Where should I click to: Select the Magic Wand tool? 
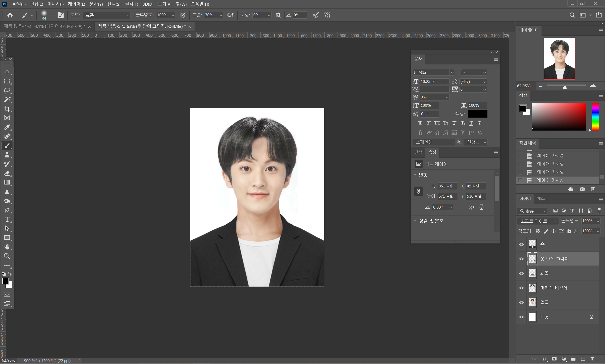coord(7,100)
